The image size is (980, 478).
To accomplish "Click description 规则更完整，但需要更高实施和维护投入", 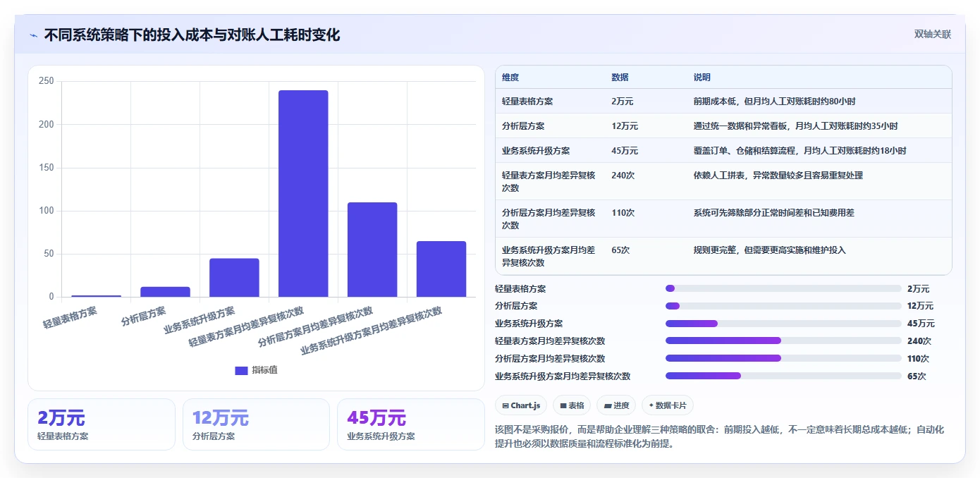I will 769,250.
